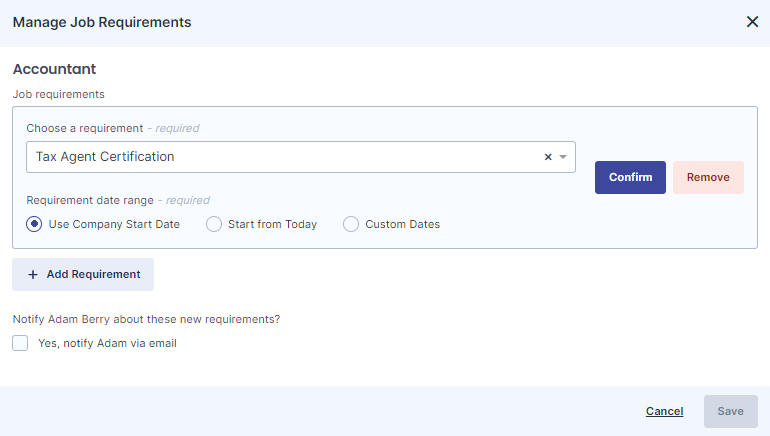Click the Choose a requirement field label
Image resolution: width=770 pixels, height=436 pixels.
point(85,128)
